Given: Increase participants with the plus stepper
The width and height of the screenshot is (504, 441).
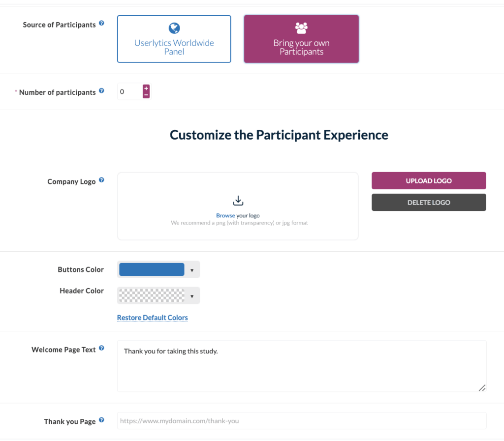Looking at the screenshot, I should click(146, 88).
